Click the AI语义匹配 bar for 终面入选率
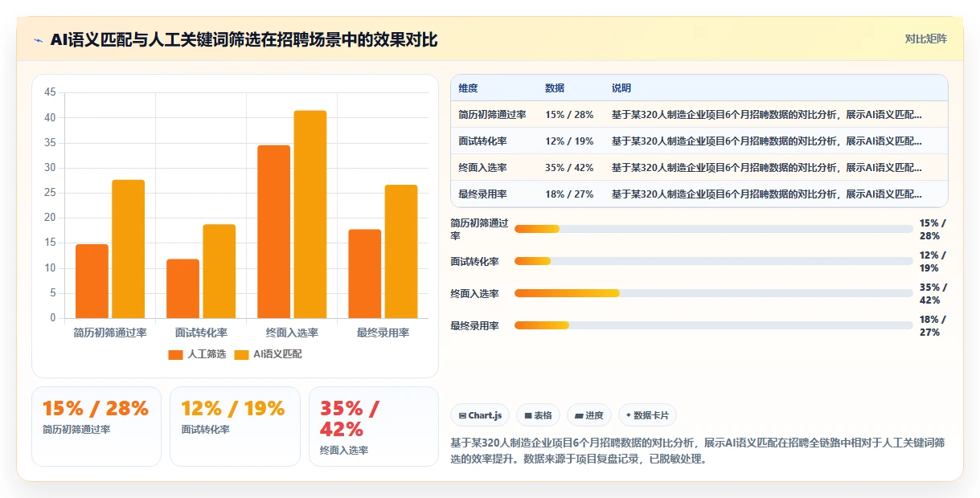The width and height of the screenshot is (980, 498). click(x=310, y=214)
